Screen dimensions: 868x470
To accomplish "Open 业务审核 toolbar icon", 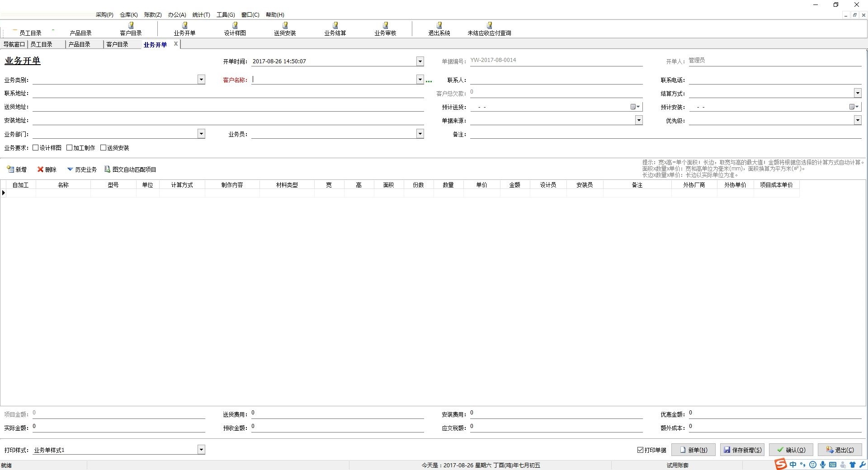I will (385, 29).
